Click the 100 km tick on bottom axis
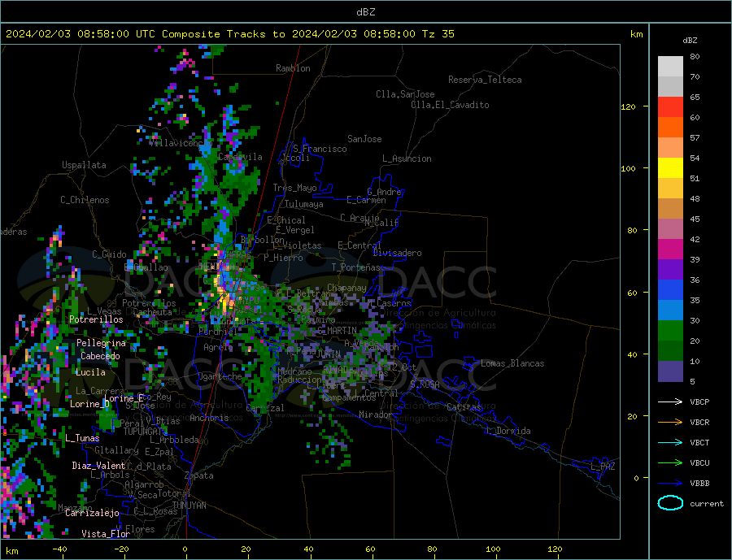This screenshot has height=560, width=732. tap(493, 549)
